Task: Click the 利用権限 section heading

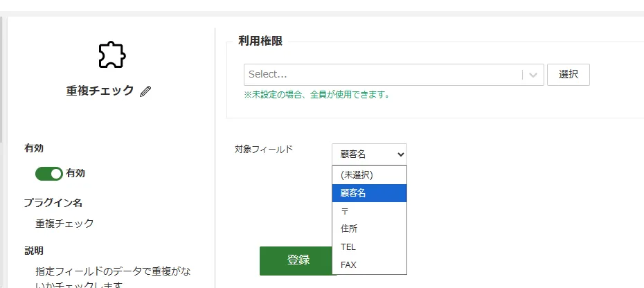Action: coord(260,41)
